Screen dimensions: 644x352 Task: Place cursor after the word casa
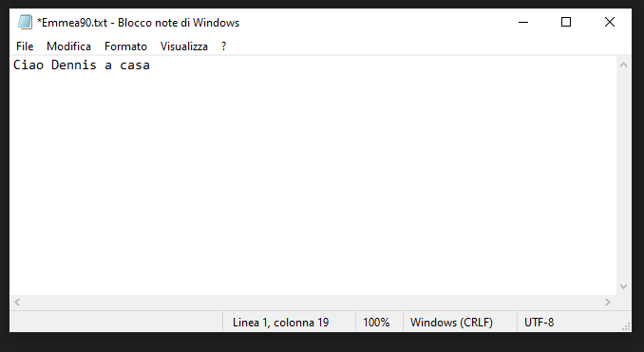pyautogui.click(x=151, y=65)
